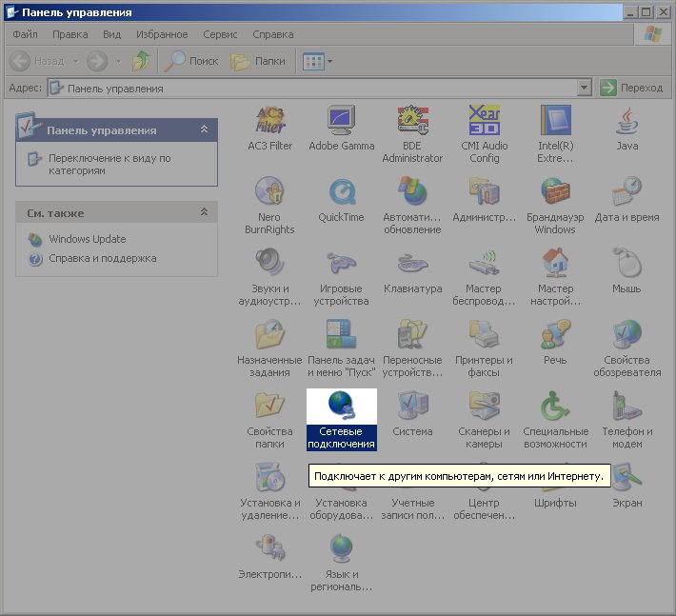
Task: Toggle the Папки folders button
Action: (258, 61)
